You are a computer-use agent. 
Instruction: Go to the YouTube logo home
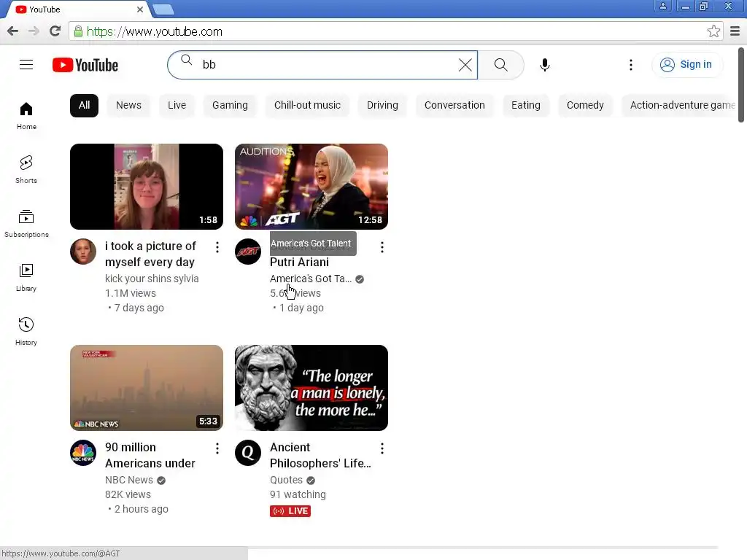click(85, 65)
